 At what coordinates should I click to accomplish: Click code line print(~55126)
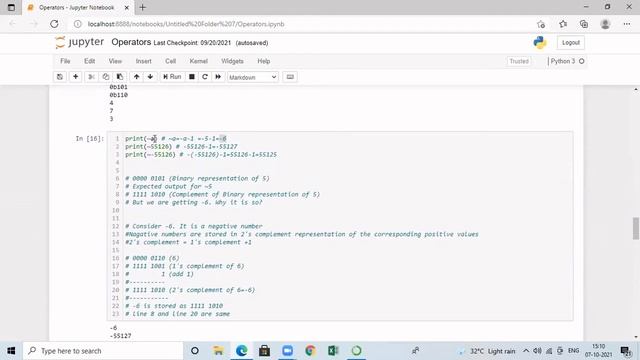pos(149,147)
